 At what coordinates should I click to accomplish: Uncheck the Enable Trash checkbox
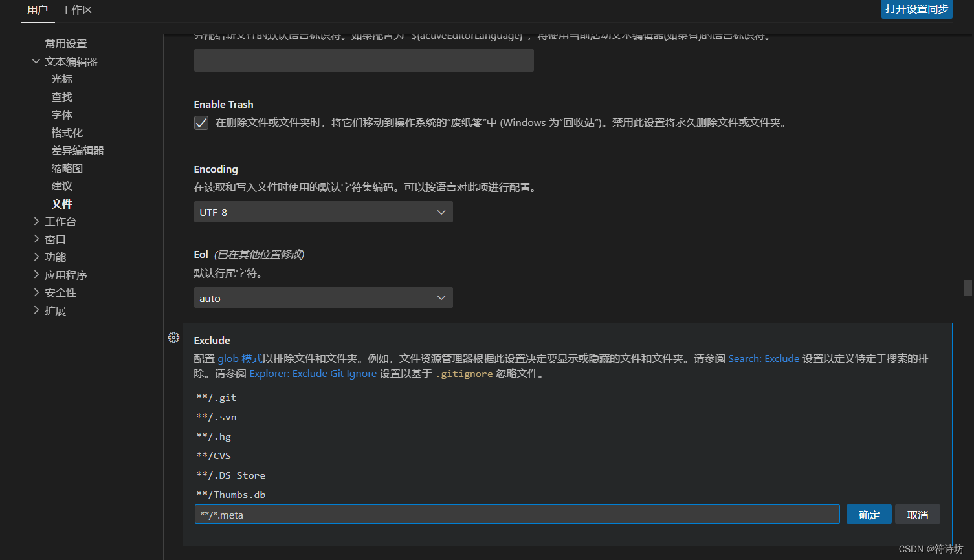click(x=201, y=123)
